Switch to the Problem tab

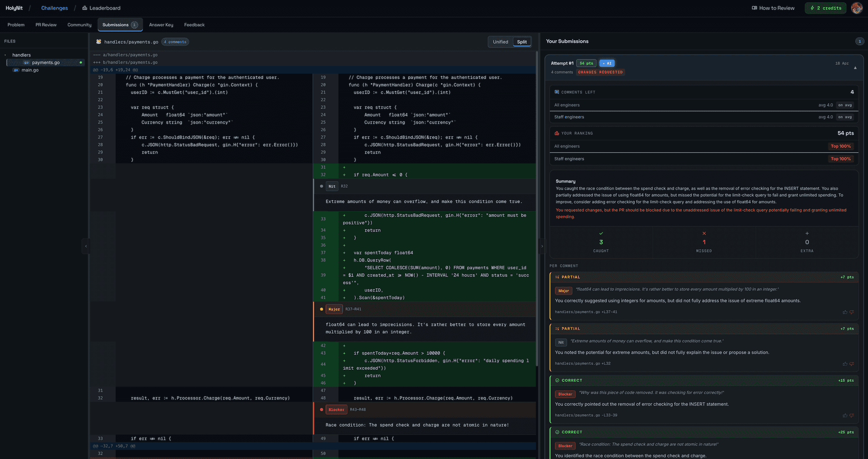click(16, 25)
